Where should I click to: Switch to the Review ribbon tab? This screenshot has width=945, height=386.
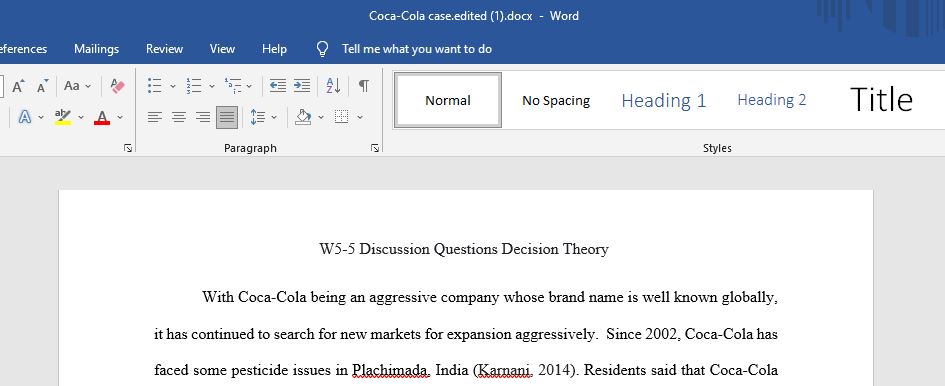pyautogui.click(x=165, y=49)
